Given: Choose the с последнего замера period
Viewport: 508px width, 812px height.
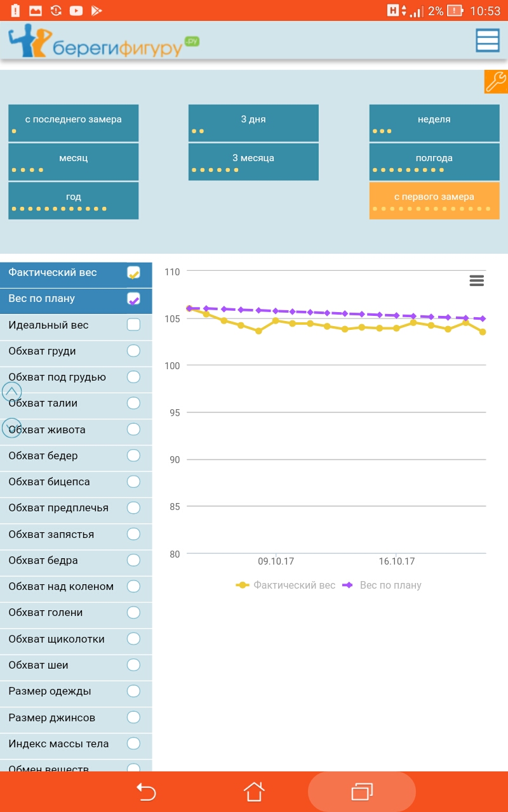Looking at the screenshot, I should 73,123.
